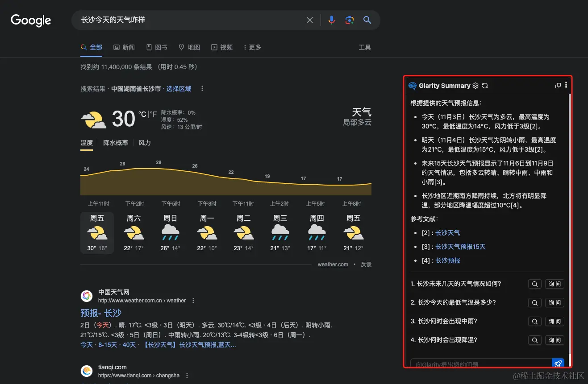Show the 风力 weather chart
588x384 pixels.
click(x=145, y=143)
